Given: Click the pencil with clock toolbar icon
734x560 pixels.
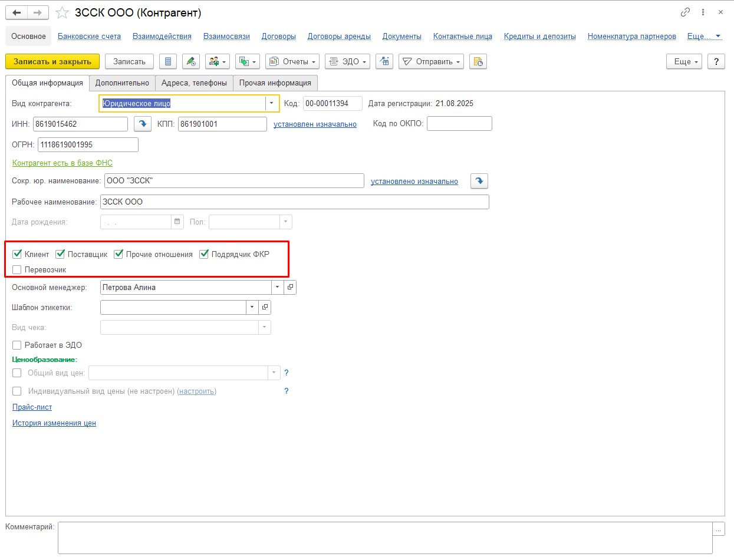Looking at the screenshot, I should (x=191, y=61).
